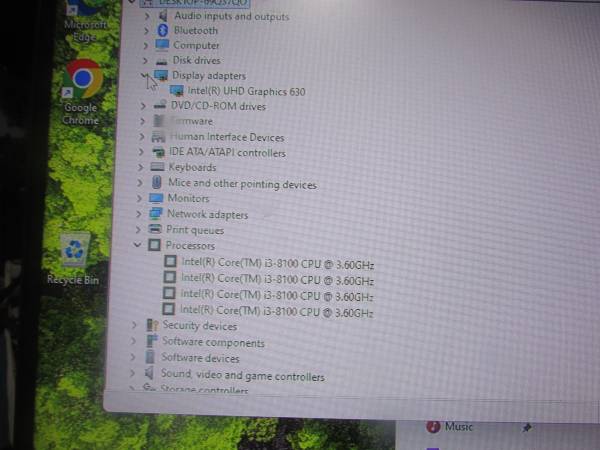
Task: Select the Software devices label
Action: coord(200,358)
